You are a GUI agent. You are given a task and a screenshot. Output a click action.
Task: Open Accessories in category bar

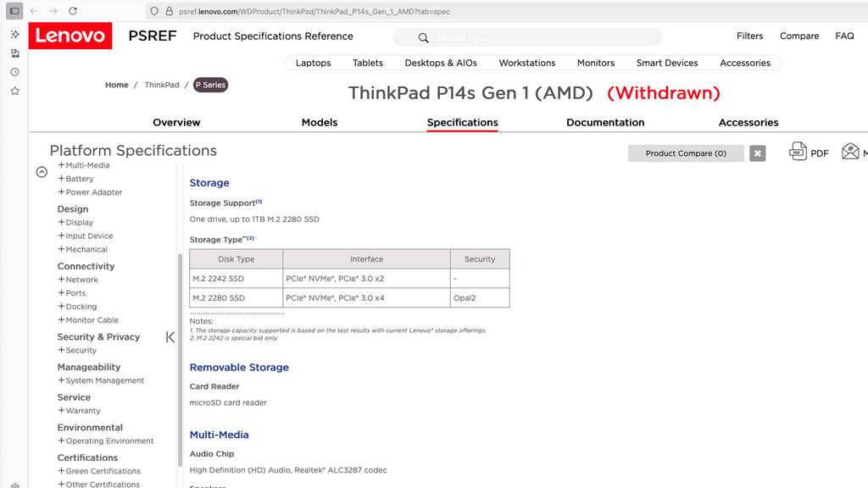(745, 63)
